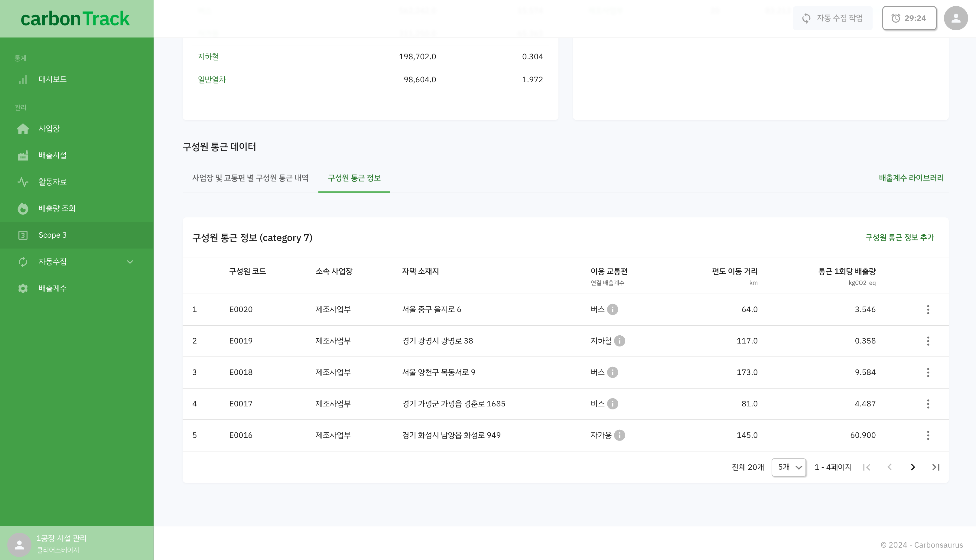The image size is (976, 560).
Task: Expand the 자동수집 sidebar chevron
Action: (x=130, y=262)
